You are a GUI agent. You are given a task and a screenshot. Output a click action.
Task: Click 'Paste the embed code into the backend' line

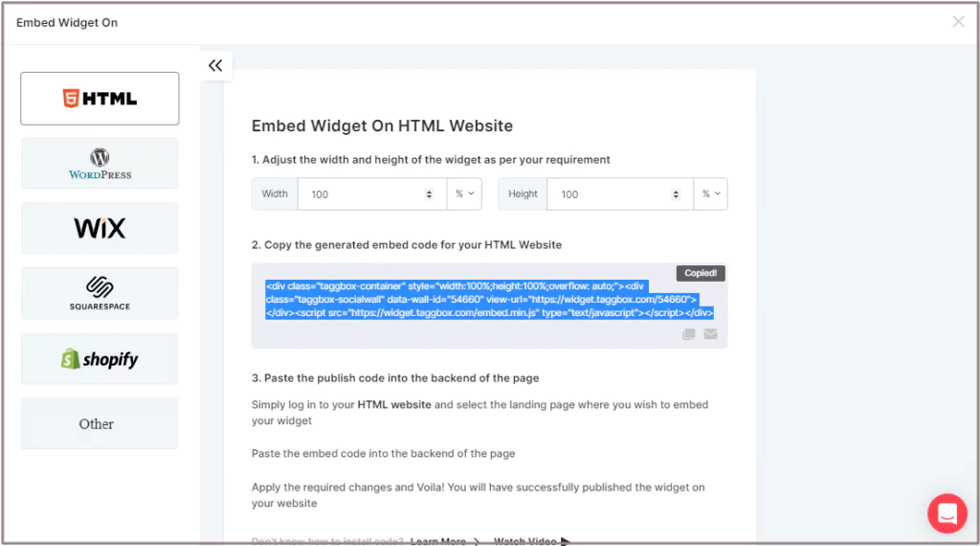click(384, 453)
